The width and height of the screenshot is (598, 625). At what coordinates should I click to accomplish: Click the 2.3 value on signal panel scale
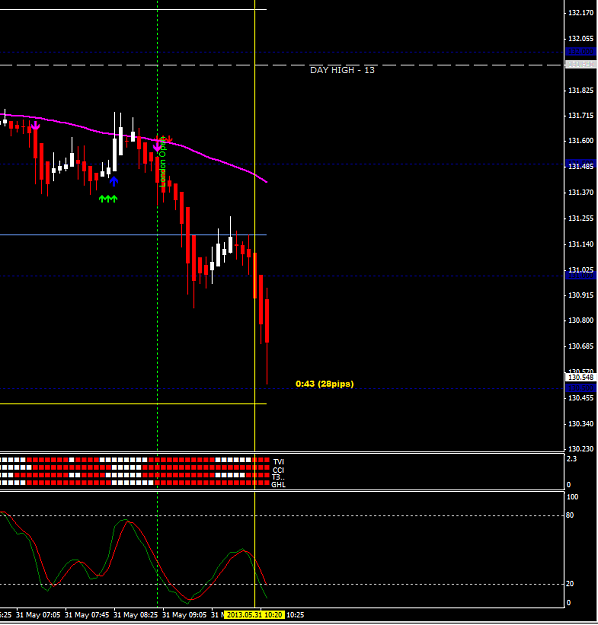tap(572, 459)
